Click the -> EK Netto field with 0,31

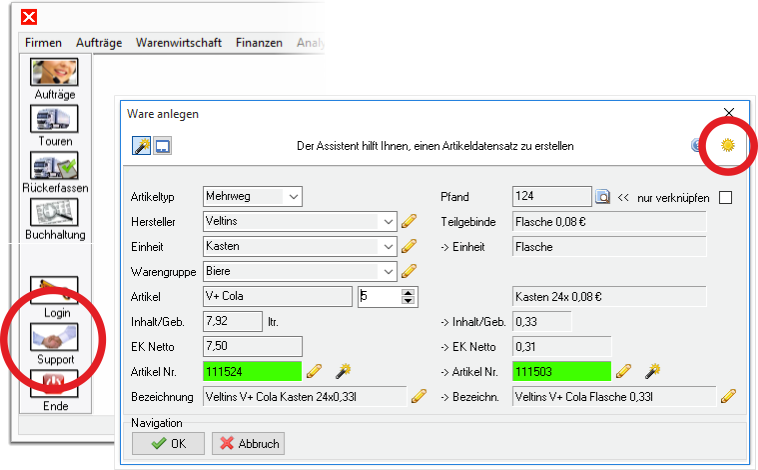[x=562, y=347]
